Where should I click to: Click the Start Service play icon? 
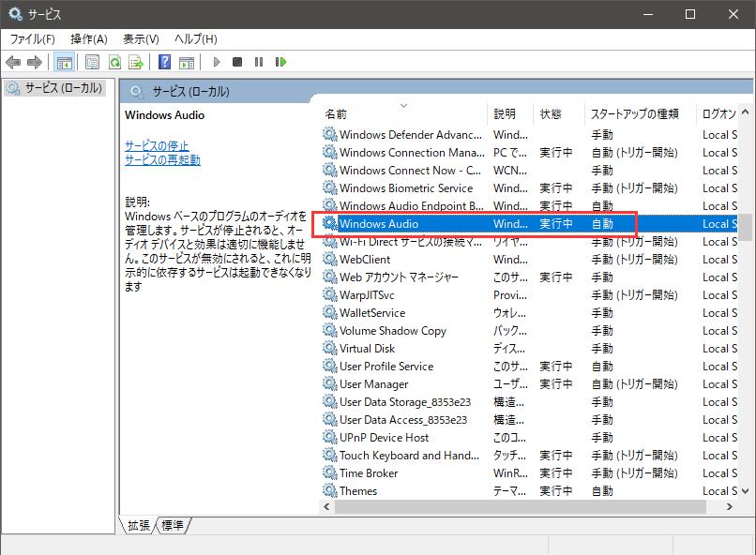pyautogui.click(x=217, y=62)
